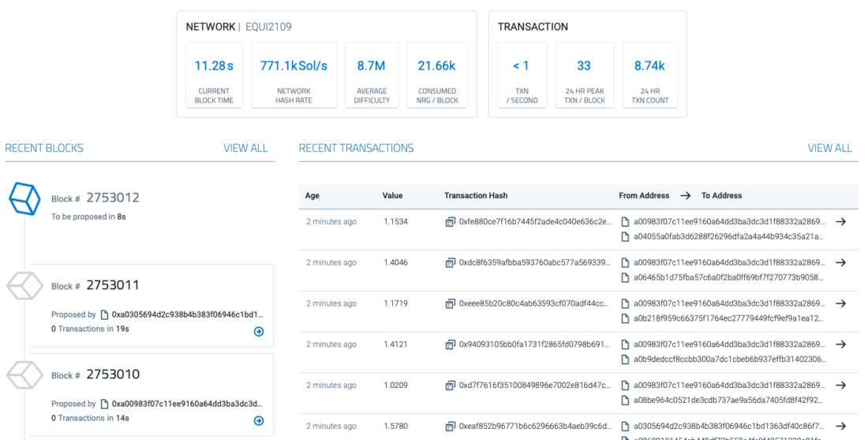868x440 pixels.
Task: Open block 2753011 details via blue arrow icon
Action: tap(258, 332)
